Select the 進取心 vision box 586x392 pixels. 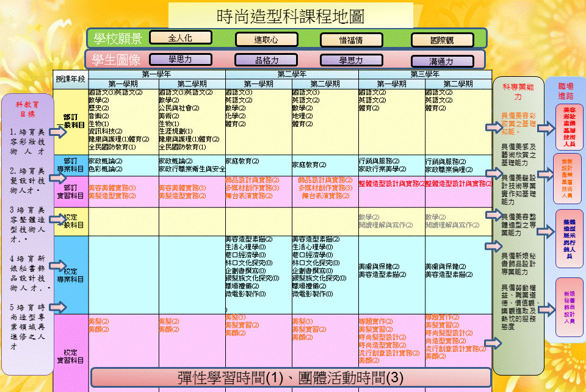(267, 40)
